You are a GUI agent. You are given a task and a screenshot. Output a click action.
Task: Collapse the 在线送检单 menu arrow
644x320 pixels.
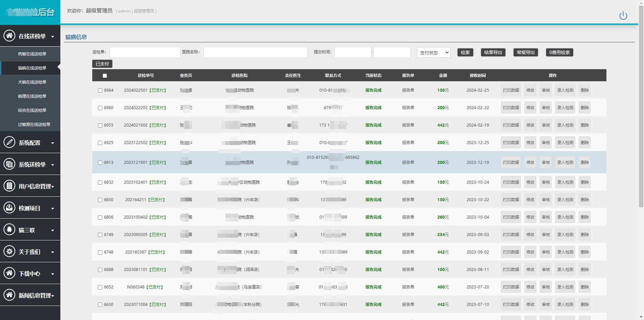pos(53,36)
